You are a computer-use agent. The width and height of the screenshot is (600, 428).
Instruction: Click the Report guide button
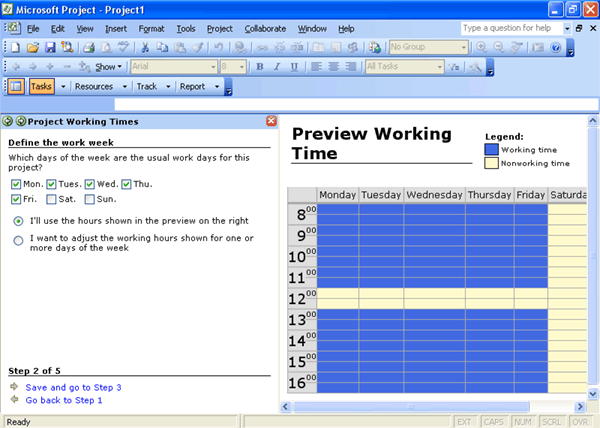(x=192, y=86)
